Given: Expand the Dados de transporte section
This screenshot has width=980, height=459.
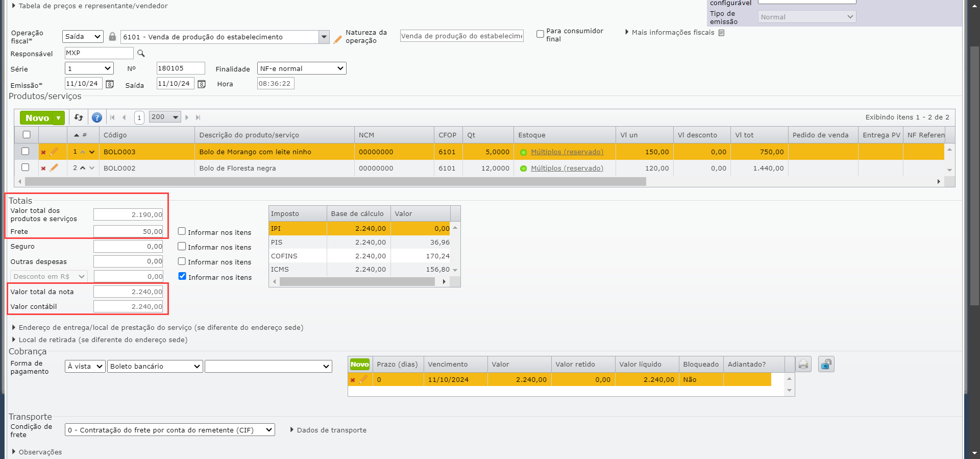Looking at the screenshot, I should coord(328,430).
